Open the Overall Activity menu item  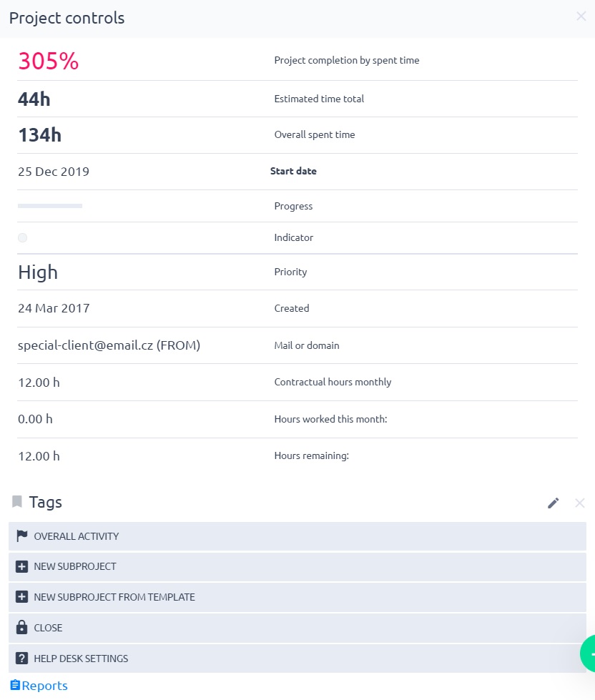77,536
